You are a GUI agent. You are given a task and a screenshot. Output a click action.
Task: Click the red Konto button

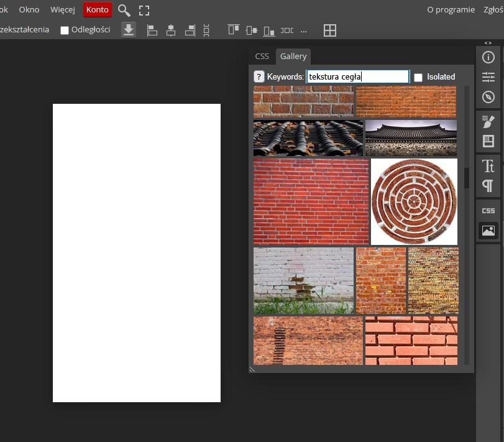98,10
